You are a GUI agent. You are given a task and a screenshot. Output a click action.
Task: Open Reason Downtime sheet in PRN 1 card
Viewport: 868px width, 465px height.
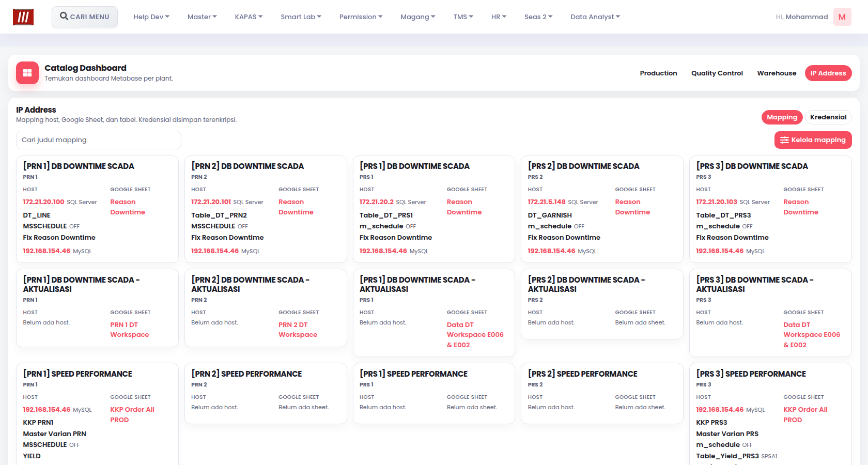point(128,207)
